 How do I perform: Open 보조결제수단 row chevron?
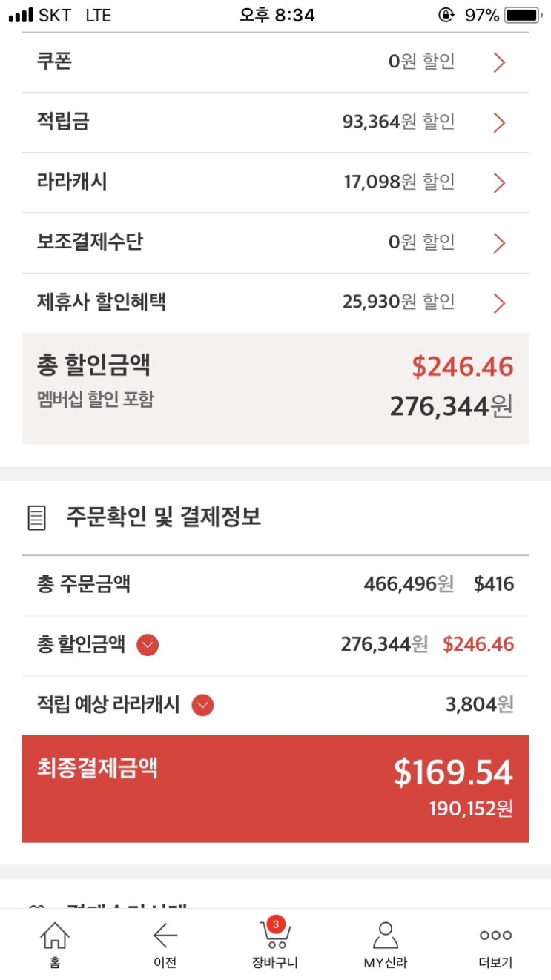[499, 242]
